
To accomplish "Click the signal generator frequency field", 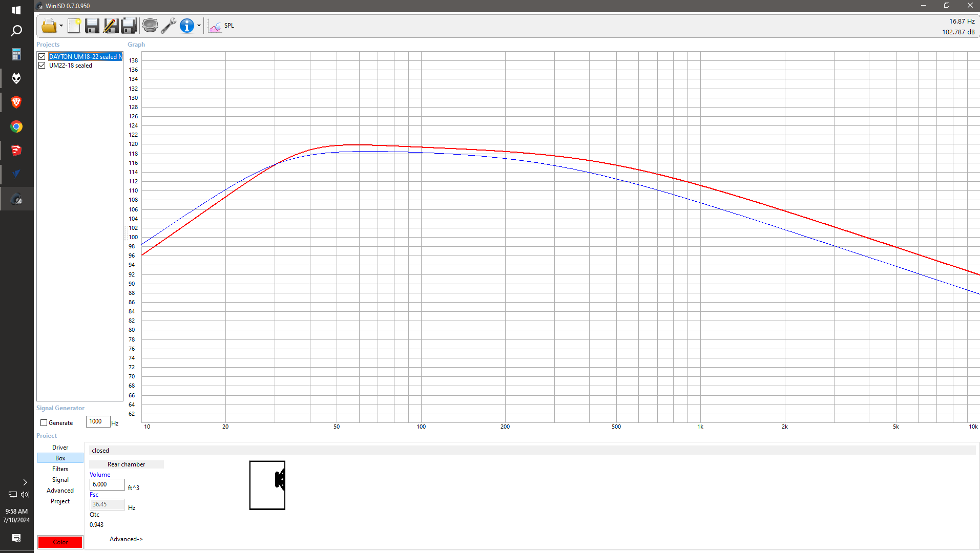I will tap(98, 422).
